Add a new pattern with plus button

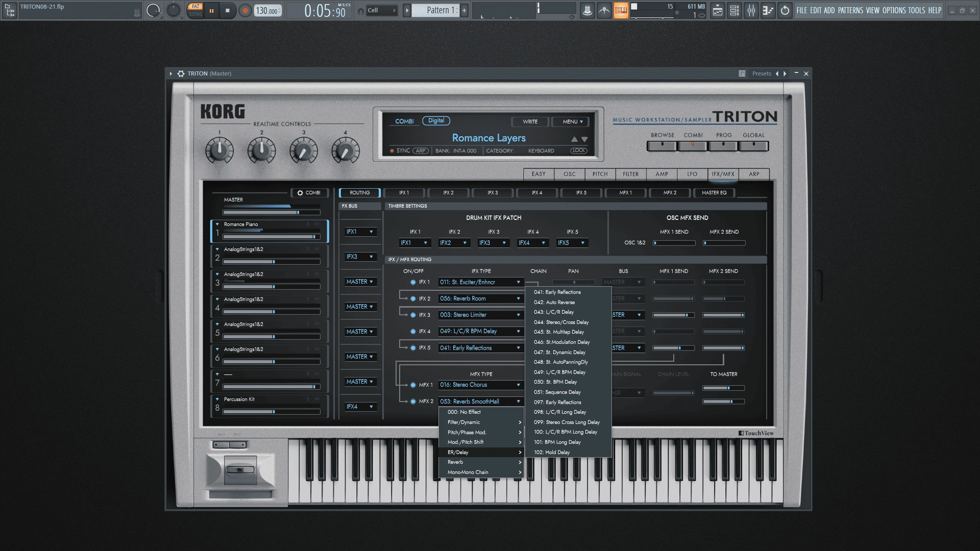click(x=464, y=10)
